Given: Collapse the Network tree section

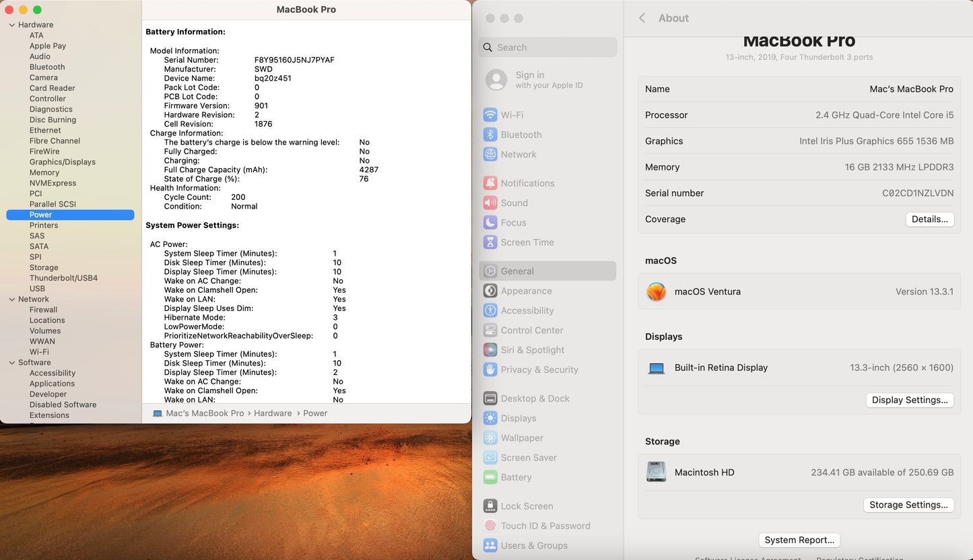Looking at the screenshot, I should pos(11,300).
